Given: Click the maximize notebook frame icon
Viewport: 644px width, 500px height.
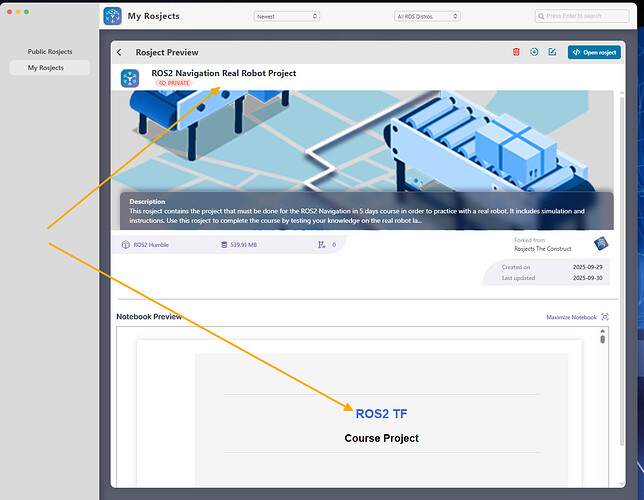Looking at the screenshot, I should coord(605,317).
